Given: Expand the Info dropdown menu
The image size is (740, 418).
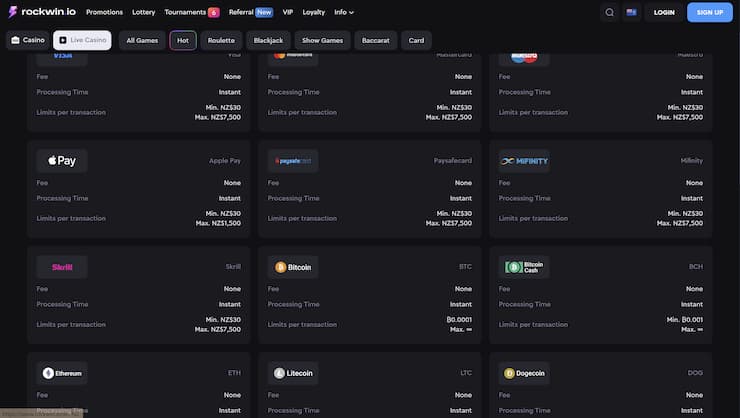Looking at the screenshot, I should point(344,12).
